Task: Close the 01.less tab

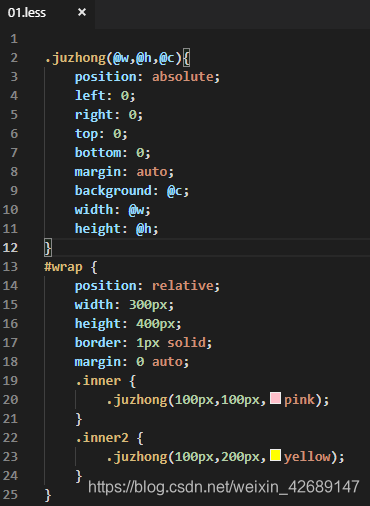Action: pos(82,12)
